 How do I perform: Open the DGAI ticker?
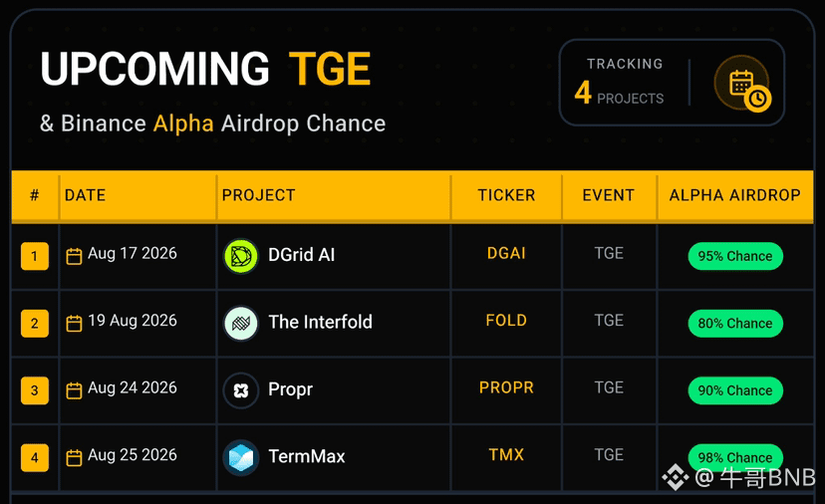point(506,253)
